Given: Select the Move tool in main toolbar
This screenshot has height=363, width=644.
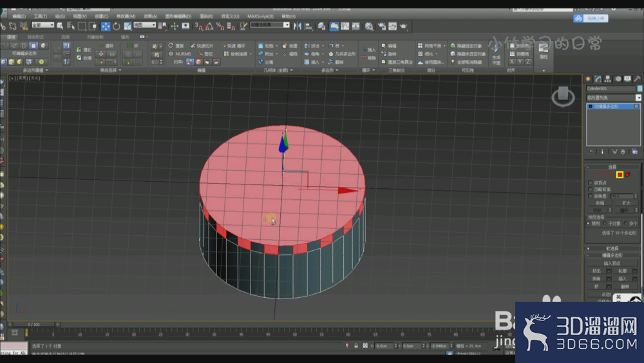Looking at the screenshot, I should tap(106, 26).
